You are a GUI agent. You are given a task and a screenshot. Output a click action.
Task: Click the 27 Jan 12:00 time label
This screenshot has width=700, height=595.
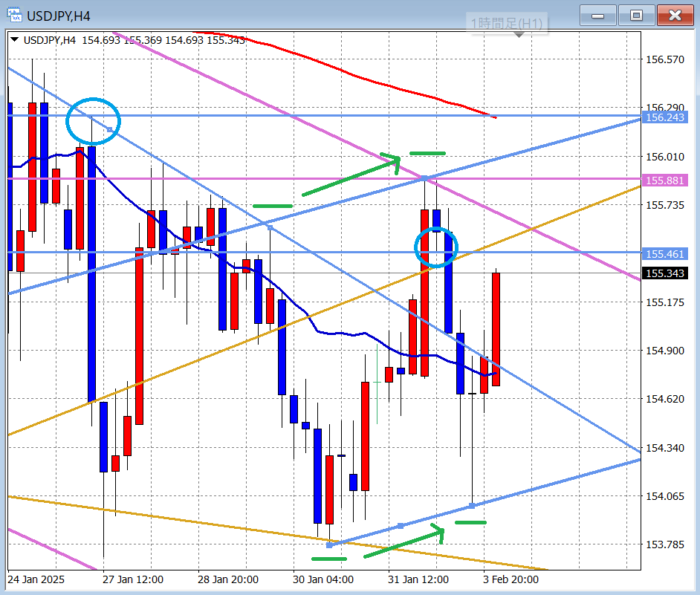tap(132, 579)
